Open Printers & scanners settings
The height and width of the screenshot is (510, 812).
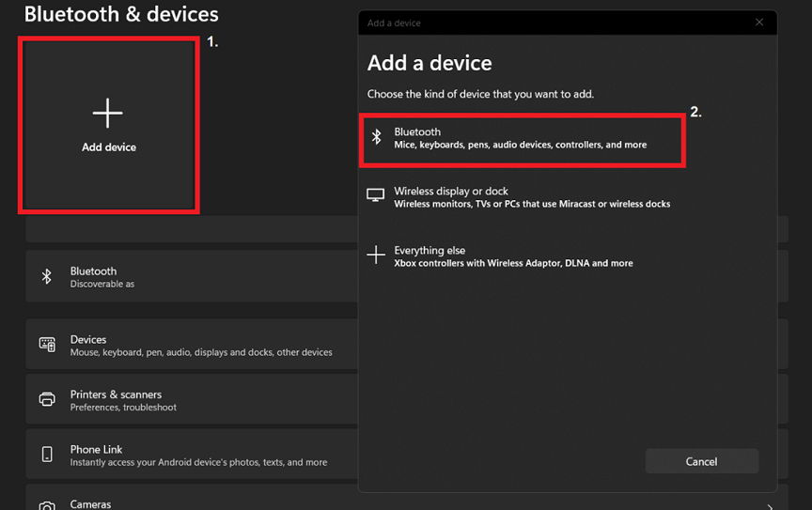tap(192, 400)
